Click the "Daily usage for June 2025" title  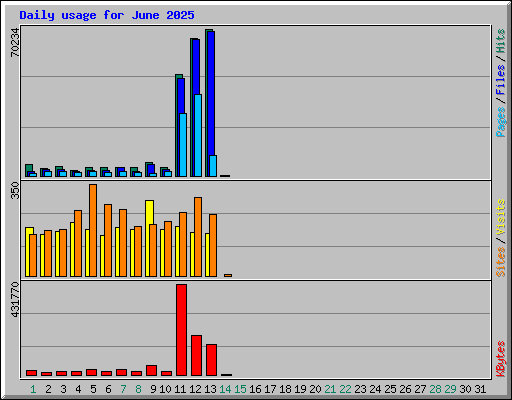pyautogui.click(x=107, y=15)
